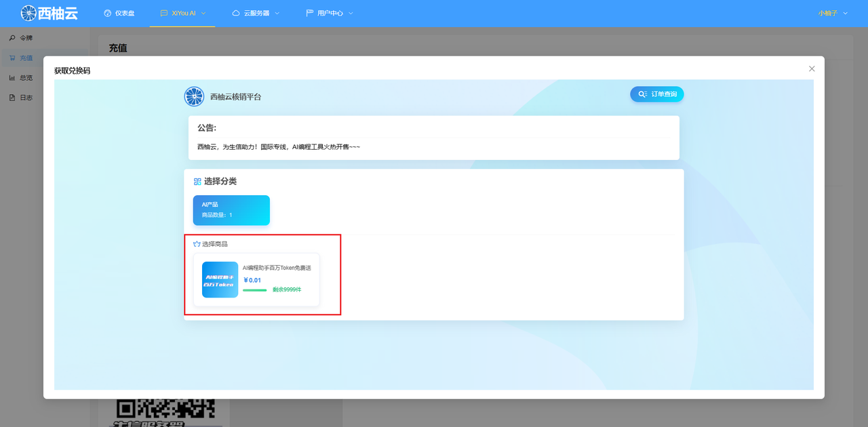Open the 用户中心 menu
This screenshot has width=868, height=427.
[x=329, y=13]
